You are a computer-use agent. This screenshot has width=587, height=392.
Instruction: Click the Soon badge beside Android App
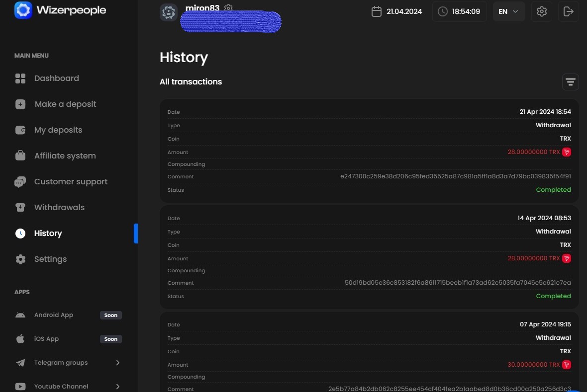click(x=111, y=315)
